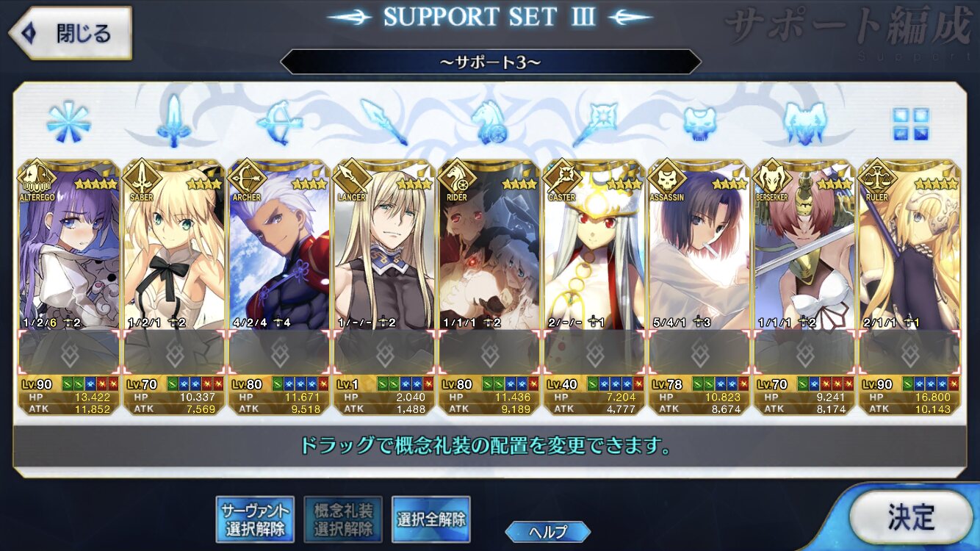Open the ヘルプ help tab
The image size is (980, 551).
[548, 532]
